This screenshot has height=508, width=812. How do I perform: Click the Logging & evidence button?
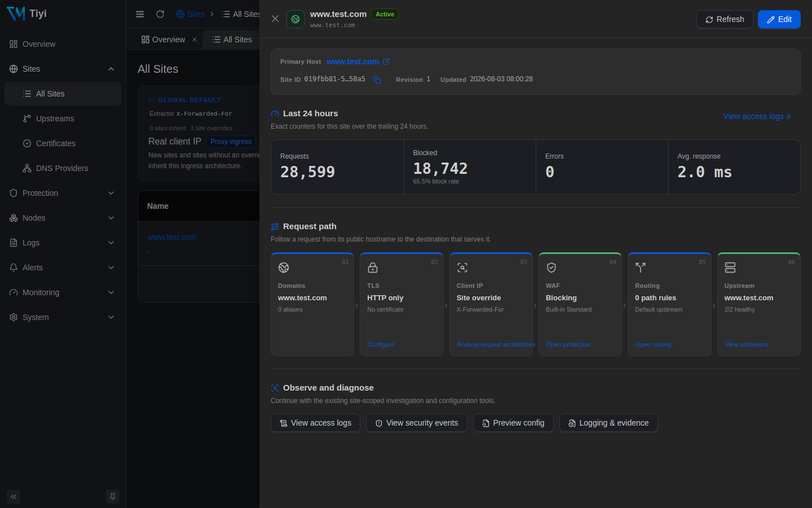[x=608, y=423]
